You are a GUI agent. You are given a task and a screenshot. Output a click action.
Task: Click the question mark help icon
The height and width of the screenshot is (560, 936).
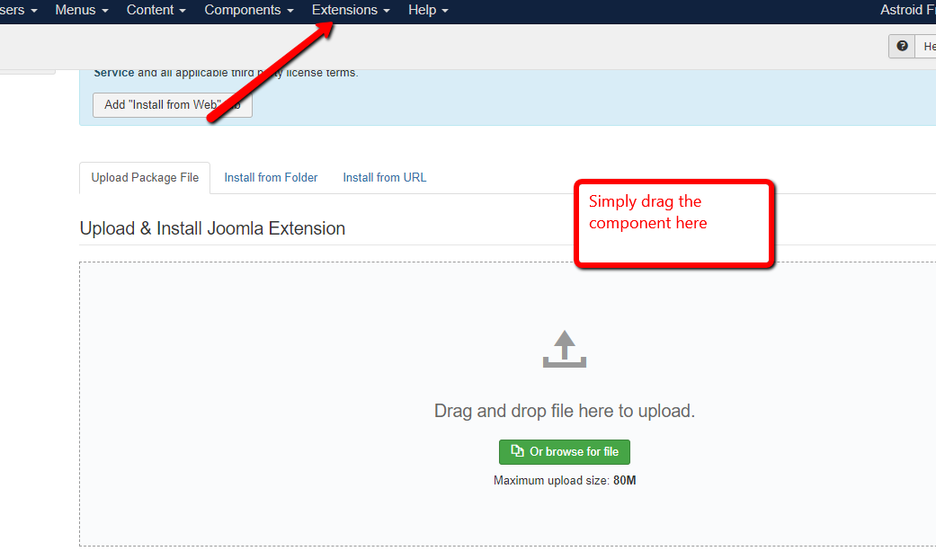point(902,47)
